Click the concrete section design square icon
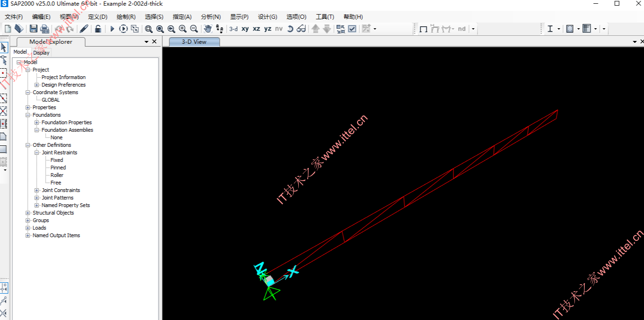This screenshot has width=644, height=320. (570, 29)
